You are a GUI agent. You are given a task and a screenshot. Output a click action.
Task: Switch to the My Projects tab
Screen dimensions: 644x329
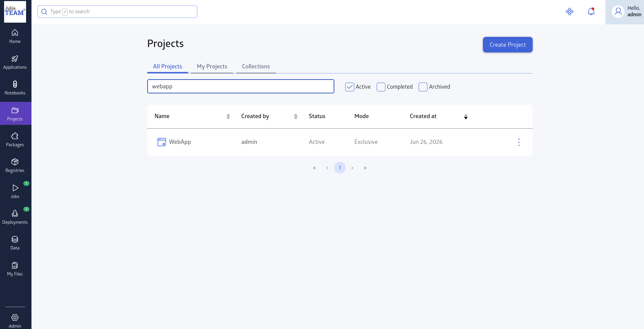pos(212,66)
